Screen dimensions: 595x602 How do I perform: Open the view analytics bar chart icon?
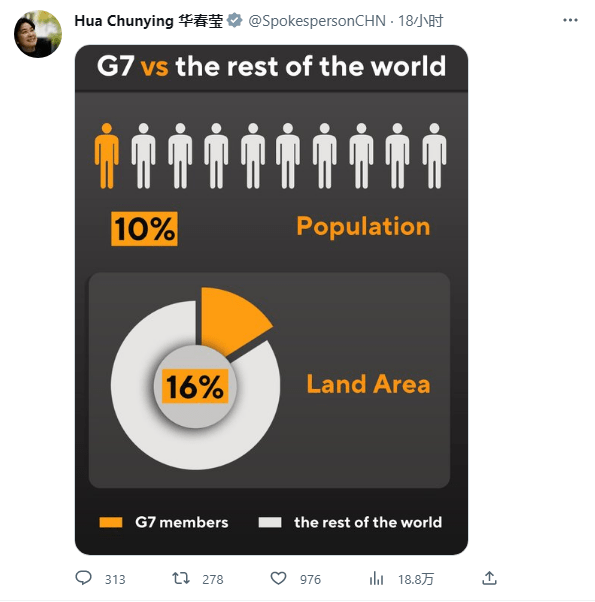pos(376,578)
